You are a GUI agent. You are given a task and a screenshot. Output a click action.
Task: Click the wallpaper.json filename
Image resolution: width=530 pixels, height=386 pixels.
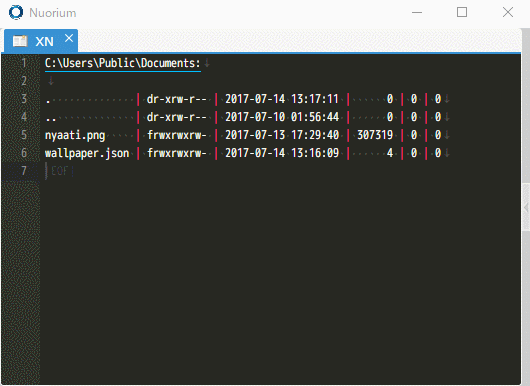coord(87,153)
